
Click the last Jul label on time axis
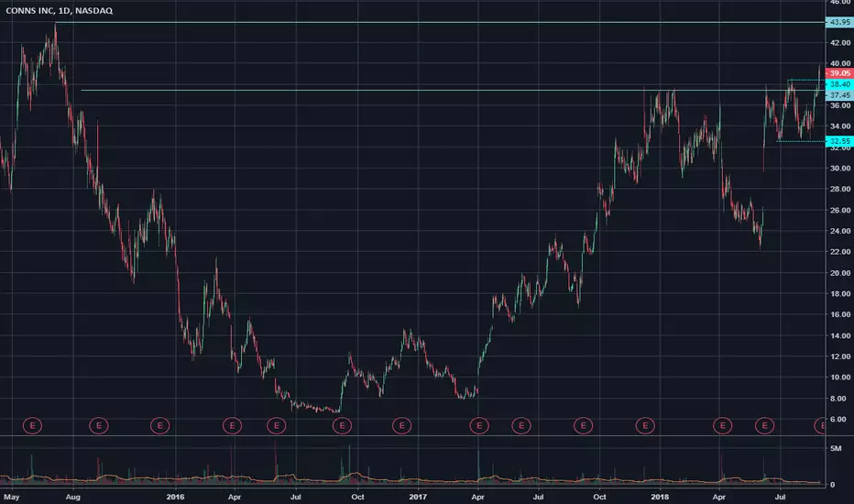pos(780,497)
